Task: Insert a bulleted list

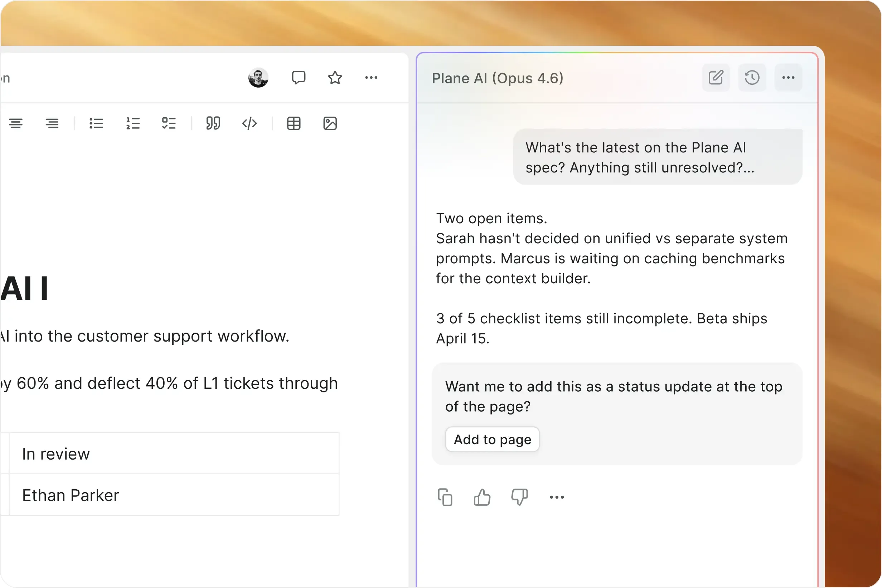Action: 96,123
